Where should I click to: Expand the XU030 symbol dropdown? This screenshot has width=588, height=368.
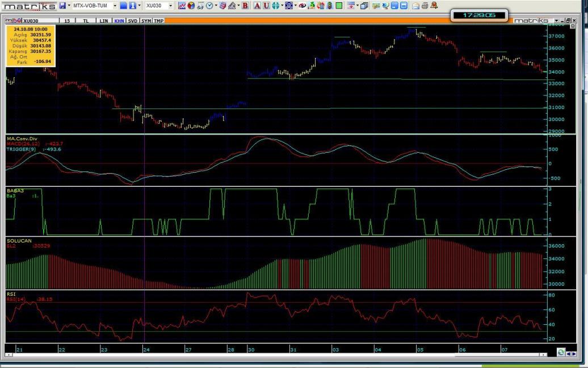(x=170, y=6)
